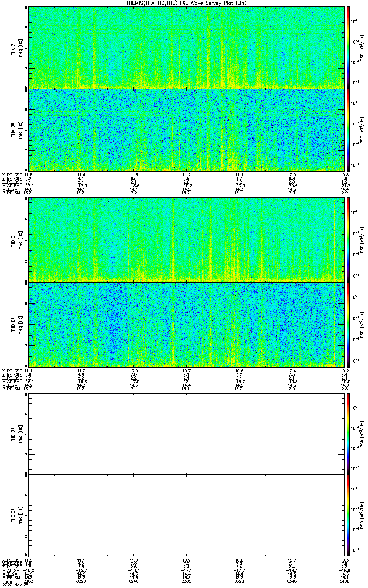Screen dimensions: 368x588
Task: Click the THA B-perpendicular freq [Hz] axis label
Action: click(20, 48)
